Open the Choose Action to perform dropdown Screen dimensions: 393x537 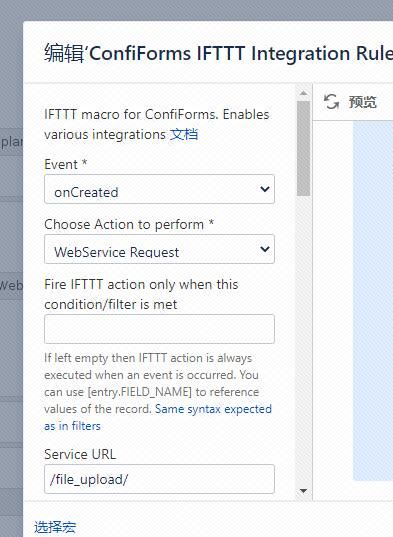coord(159,249)
